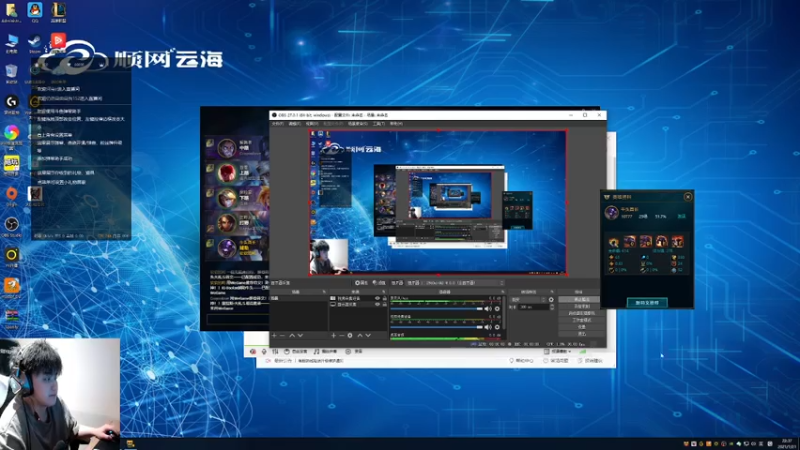Toggle lock on second source row
This screenshot has width=800, height=450.
pyautogui.click(x=385, y=304)
